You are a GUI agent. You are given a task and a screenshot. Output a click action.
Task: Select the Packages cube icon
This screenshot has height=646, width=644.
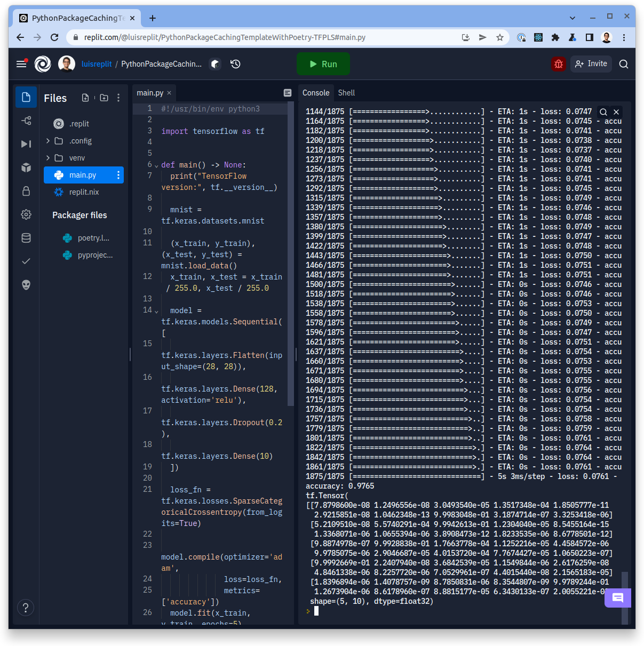[x=26, y=168]
